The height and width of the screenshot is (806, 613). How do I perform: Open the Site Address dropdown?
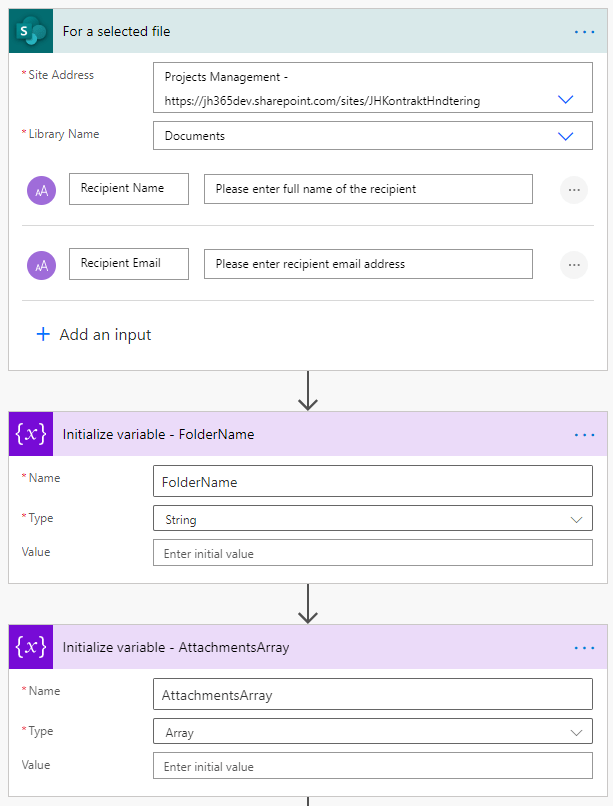[566, 99]
